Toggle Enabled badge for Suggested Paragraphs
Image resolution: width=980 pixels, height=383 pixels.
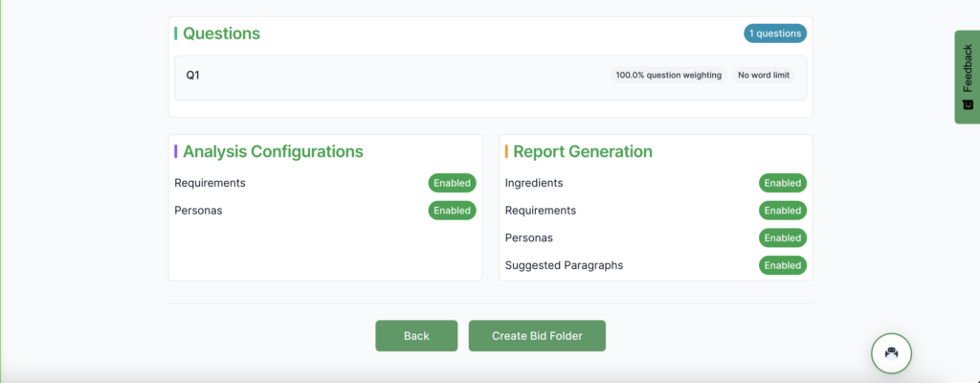[x=782, y=265]
